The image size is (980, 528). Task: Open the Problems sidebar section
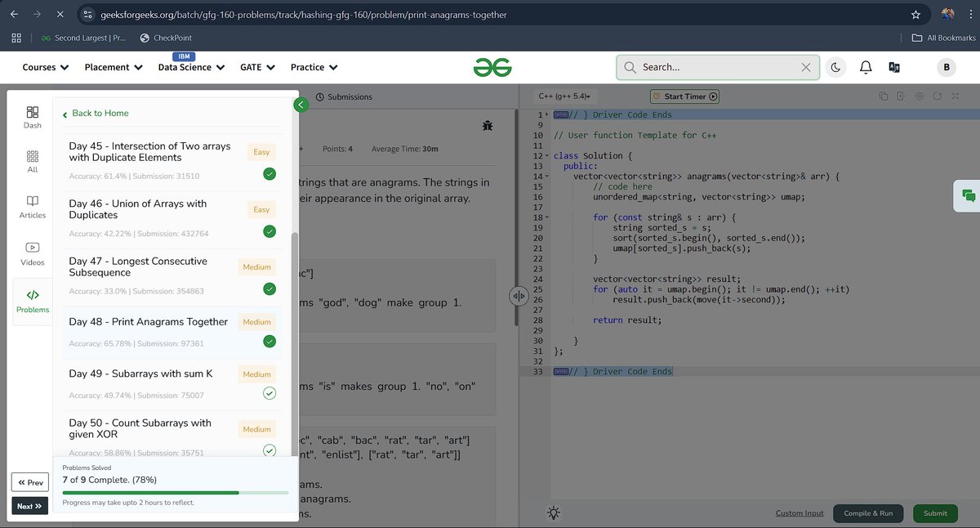point(33,301)
